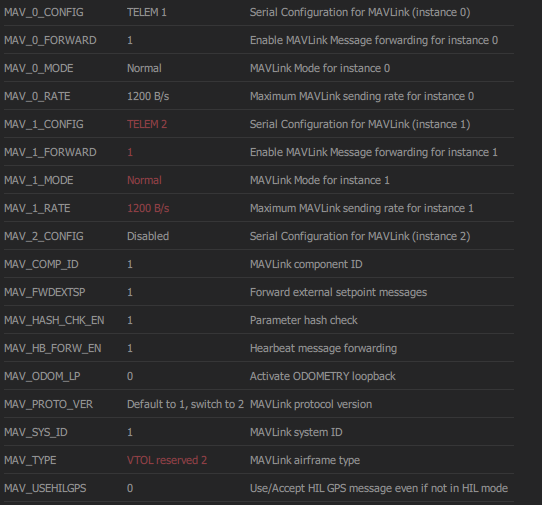Open the MAV_1_RATE parameter
The width and height of the screenshot is (542, 505).
(259, 208)
